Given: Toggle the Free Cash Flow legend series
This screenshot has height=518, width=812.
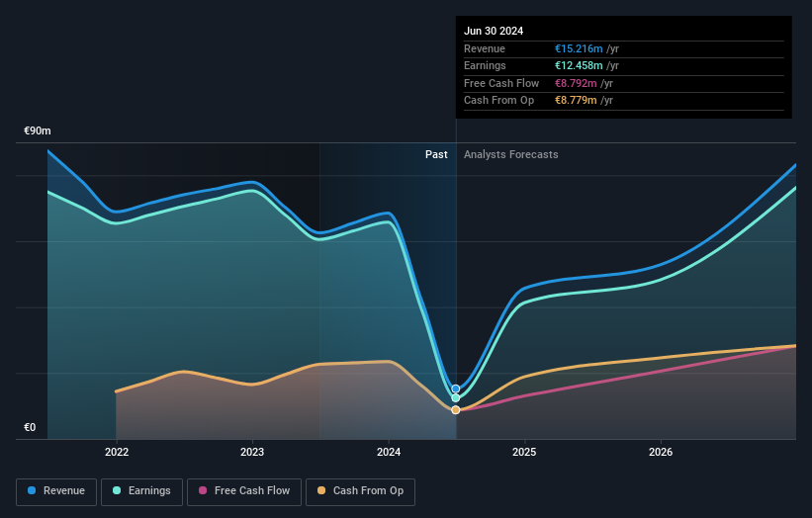Looking at the screenshot, I should pos(244,491).
